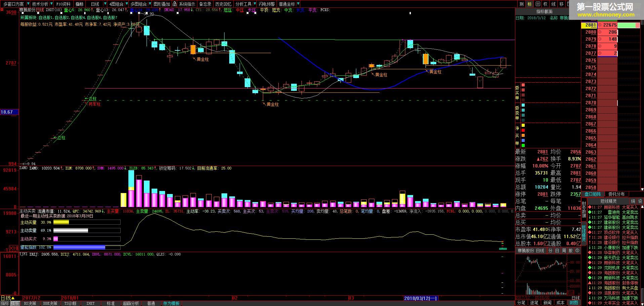Click the F10资料 menu item
644x306 pixels.
click(63, 4)
